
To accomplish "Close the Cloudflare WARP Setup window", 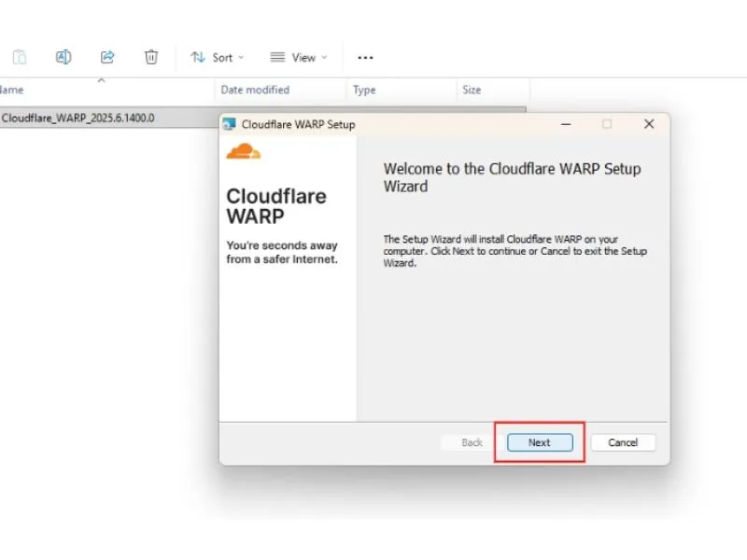I will point(649,124).
